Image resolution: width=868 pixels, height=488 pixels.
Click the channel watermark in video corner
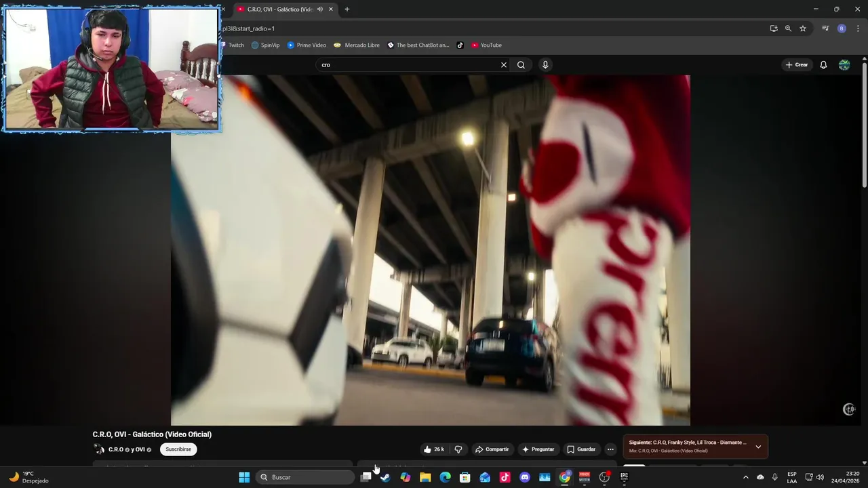pos(849,409)
